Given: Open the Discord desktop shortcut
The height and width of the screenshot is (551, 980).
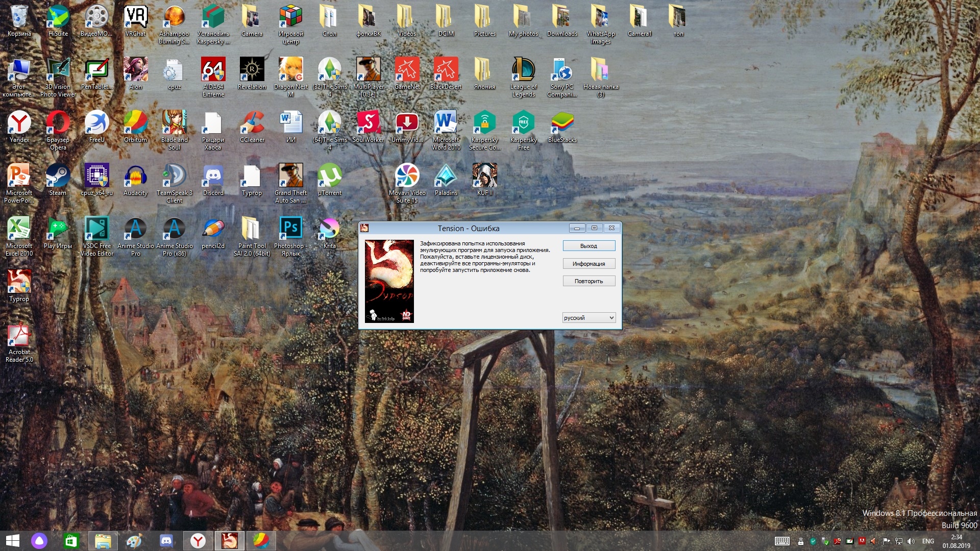Looking at the screenshot, I should pyautogui.click(x=213, y=180).
